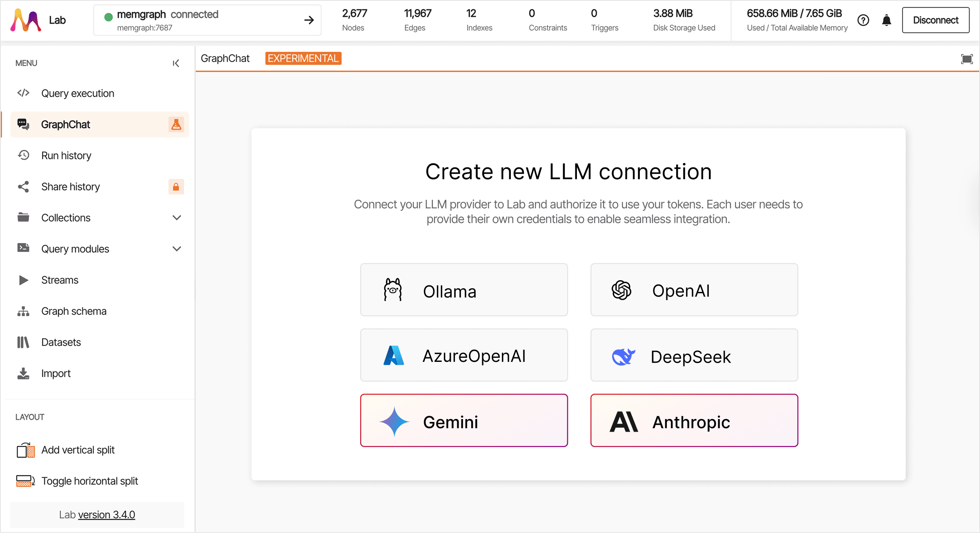
Task: Click the Import download icon
Action: pos(23,373)
